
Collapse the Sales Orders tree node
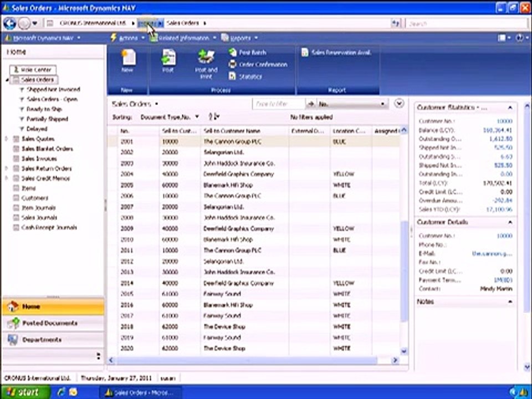(x=7, y=80)
